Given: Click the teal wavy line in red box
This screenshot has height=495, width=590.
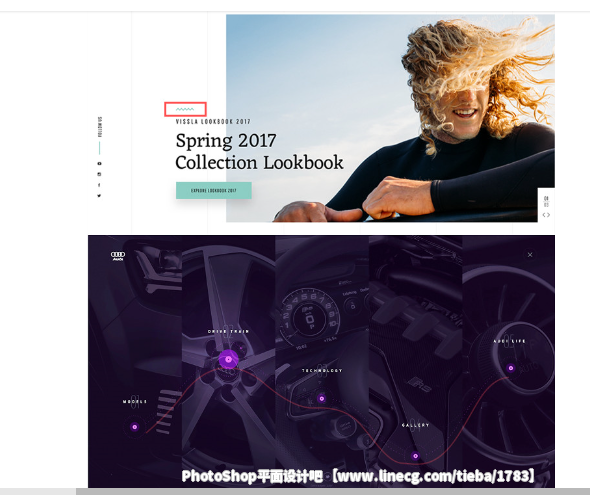Looking at the screenshot, I should pyautogui.click(x=185, y=109).
